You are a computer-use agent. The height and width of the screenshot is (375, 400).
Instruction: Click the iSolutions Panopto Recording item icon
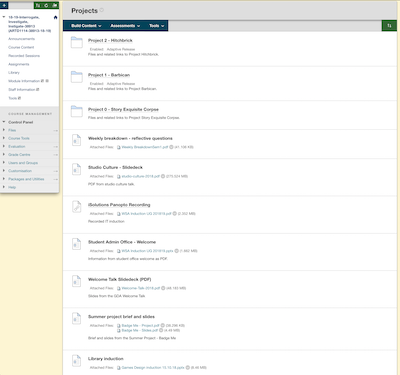pos(76,207)
